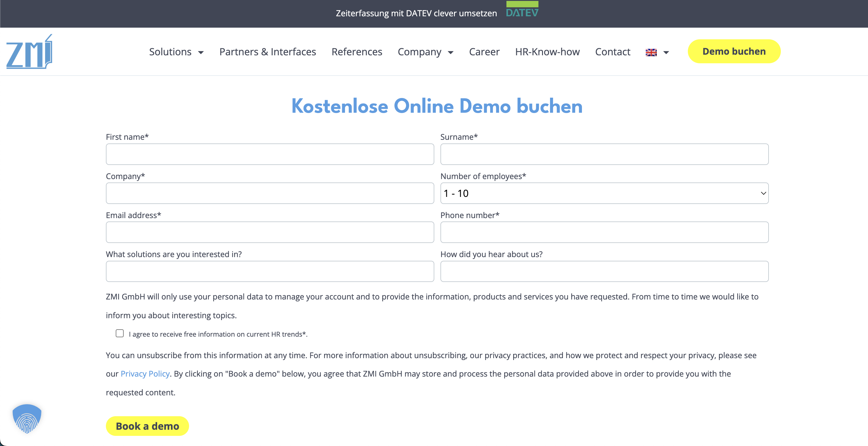Open Number of employees dropdown
The image size is (868, 446).
(x=604, y=193)
